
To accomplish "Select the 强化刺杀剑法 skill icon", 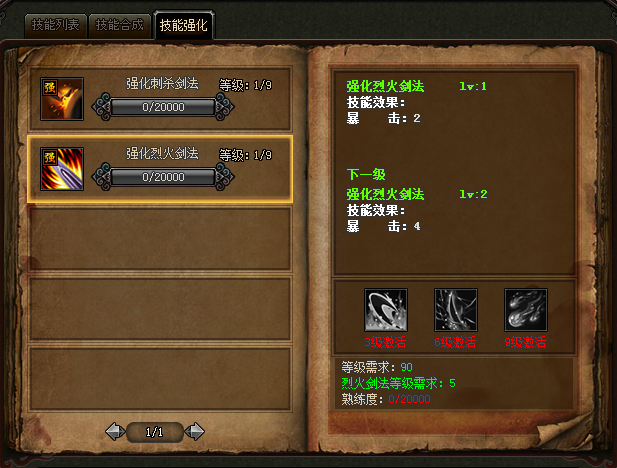I will (62, 99).
